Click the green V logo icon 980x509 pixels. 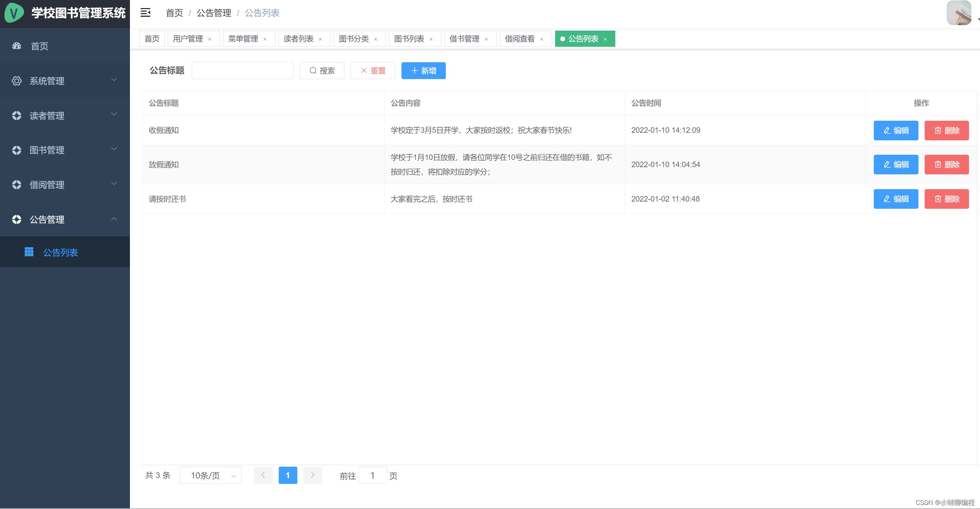click(14, 13)
